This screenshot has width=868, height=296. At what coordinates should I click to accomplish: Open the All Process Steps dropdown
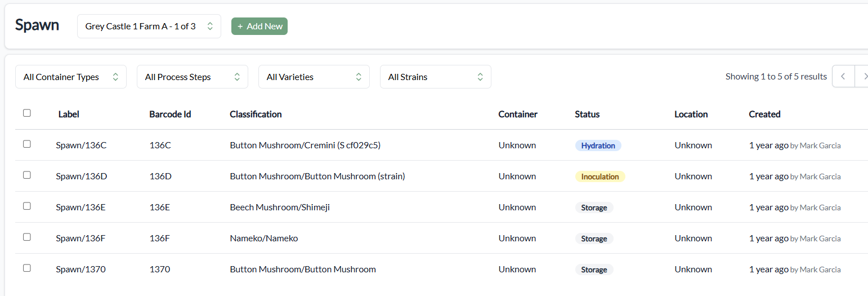click(193, 77)
